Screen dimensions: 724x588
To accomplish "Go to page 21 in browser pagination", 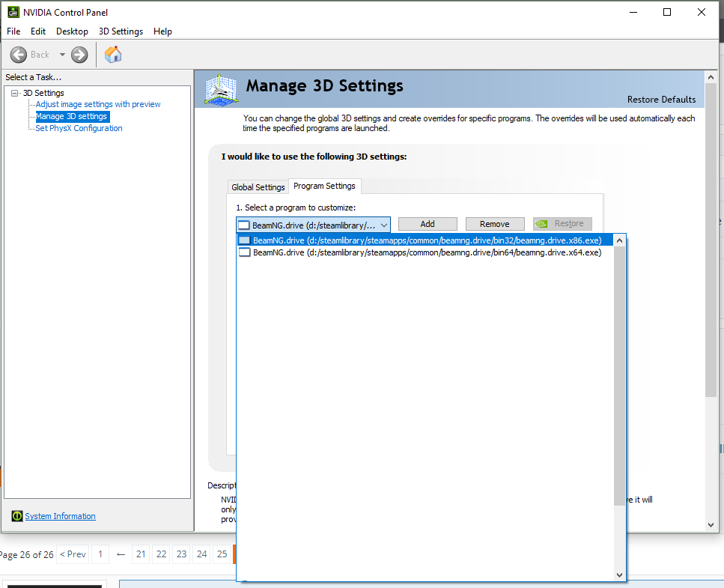I will tap(141, 554).
